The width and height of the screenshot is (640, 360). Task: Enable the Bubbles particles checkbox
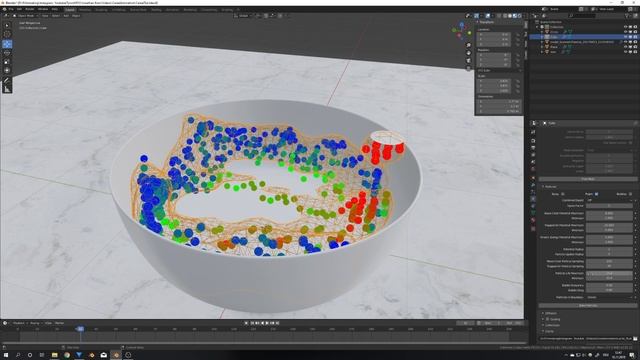[x=631, y=194]
